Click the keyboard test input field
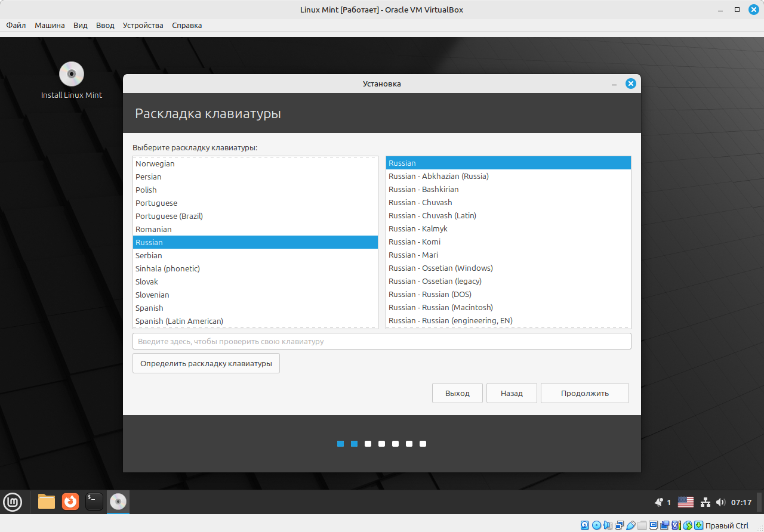This screenshot has width=764, height=532. pos(382,341)
